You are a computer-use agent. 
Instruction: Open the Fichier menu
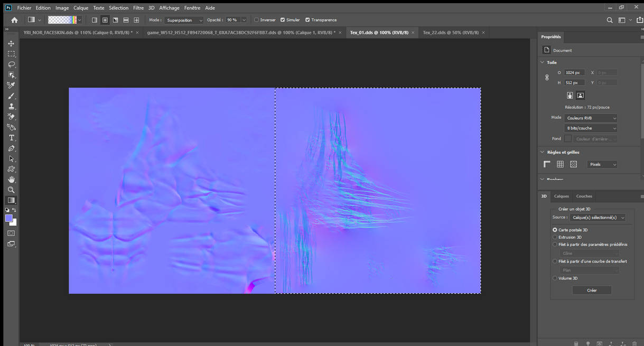coord(24,8)
